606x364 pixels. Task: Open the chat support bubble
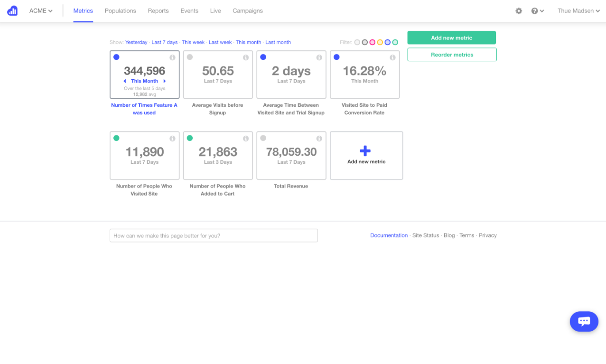tap(584, 321)
